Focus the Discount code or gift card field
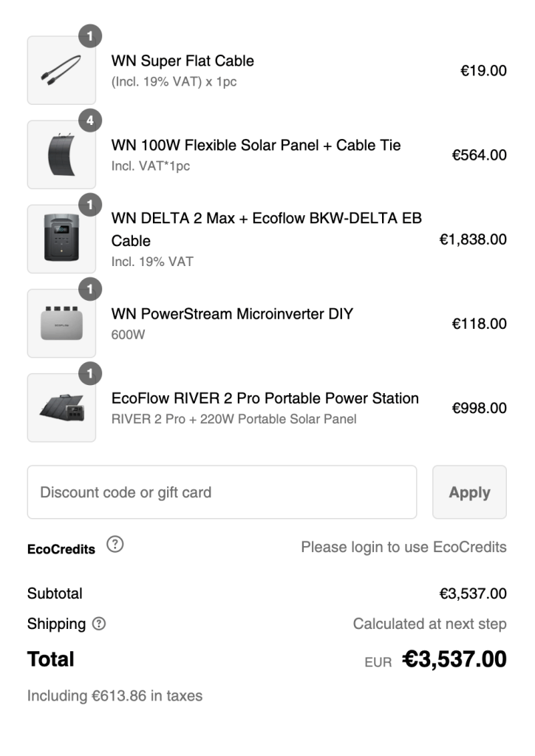 (222, 492)
